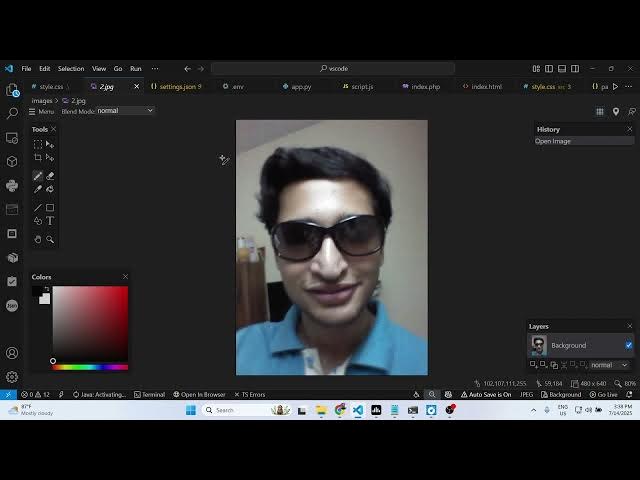Expand the title bar overflow menu dots
This screenshot has height=480, width=640.
pos(155,69)
